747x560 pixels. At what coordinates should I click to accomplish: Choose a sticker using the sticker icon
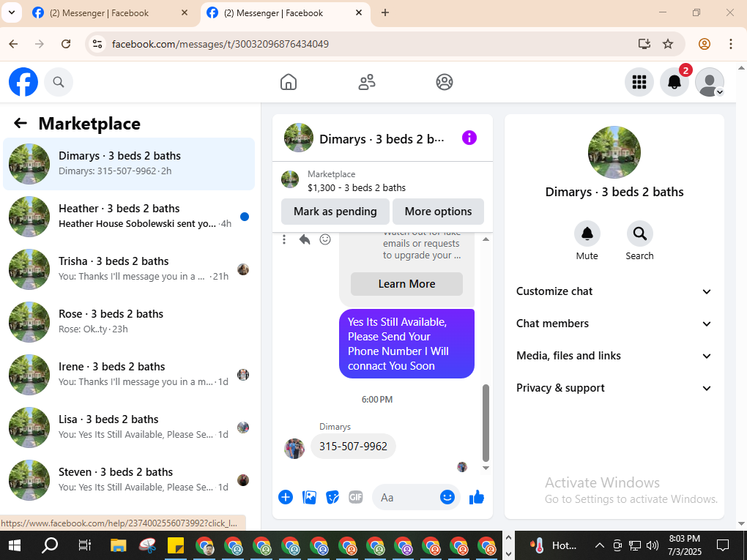coord(332,498)
